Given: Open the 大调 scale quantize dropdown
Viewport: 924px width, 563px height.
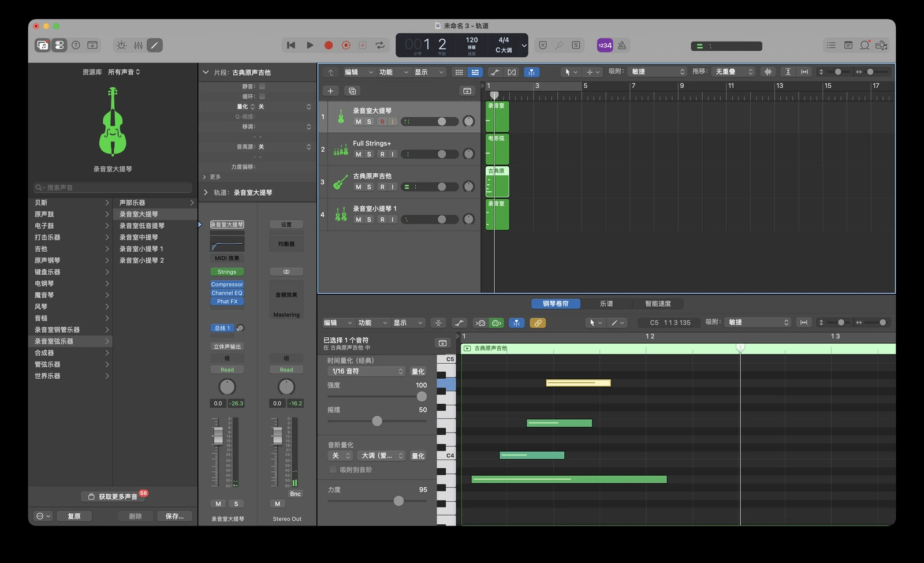Looking at the screenshot, I should 382,456.
